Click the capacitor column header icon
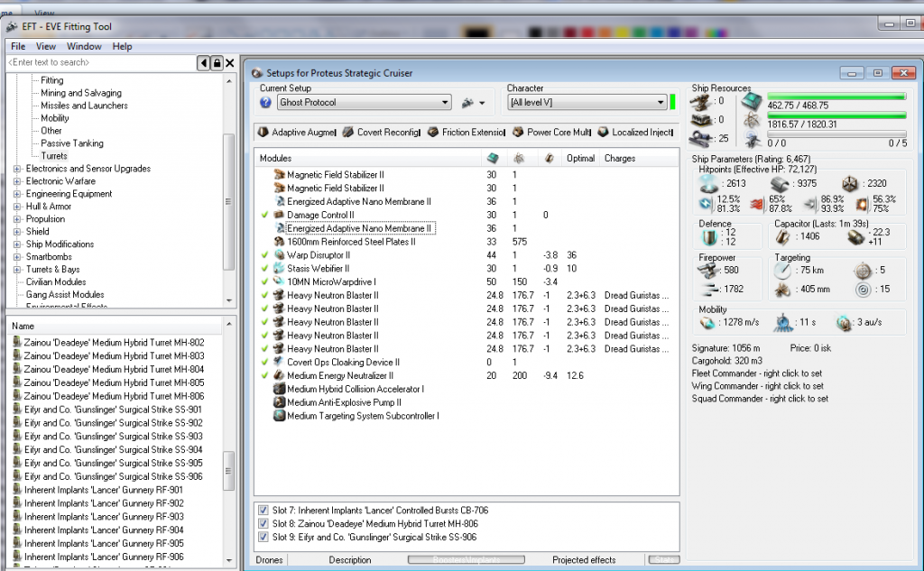This screenshot has width=924, height=571. (550, 158)
